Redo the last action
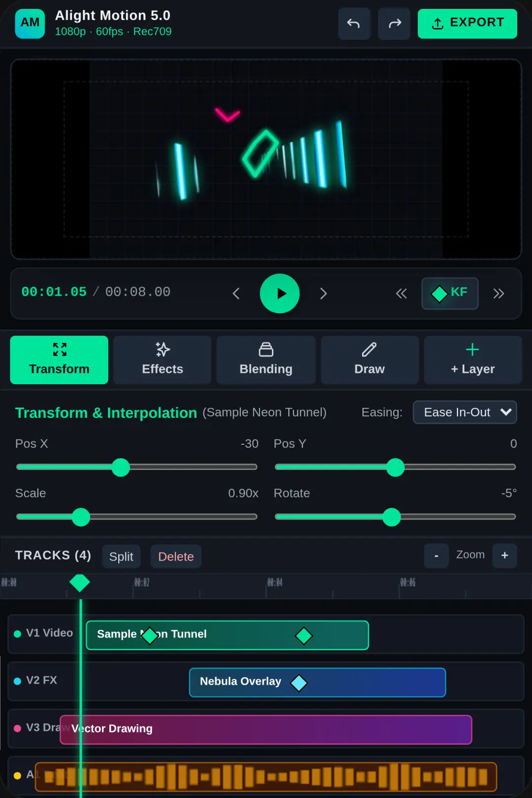Screen dimensions: 532x798 pos(394,23)
